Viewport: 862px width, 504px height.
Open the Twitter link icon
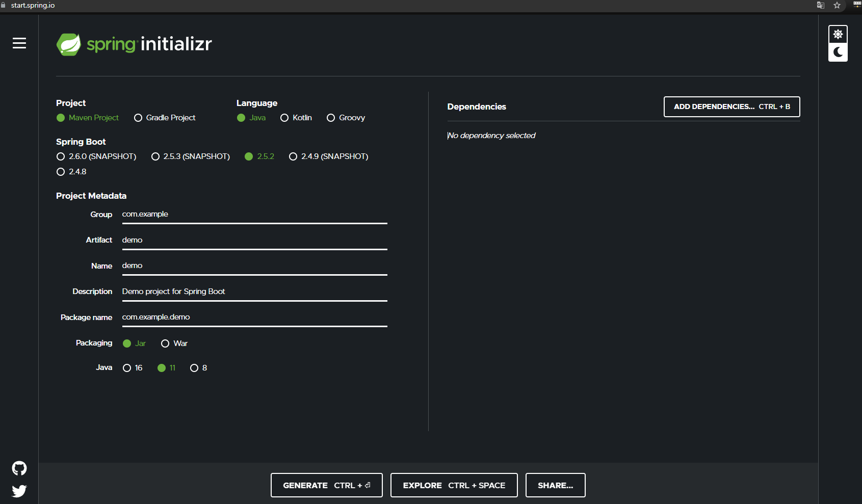(19, 491)
